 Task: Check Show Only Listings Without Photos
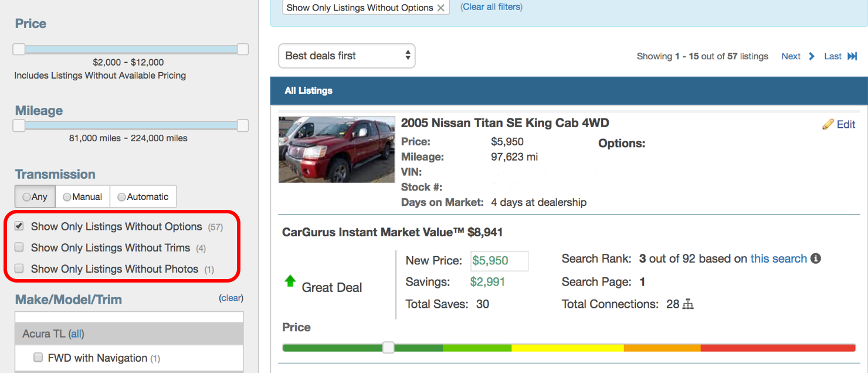click(19, 268)
